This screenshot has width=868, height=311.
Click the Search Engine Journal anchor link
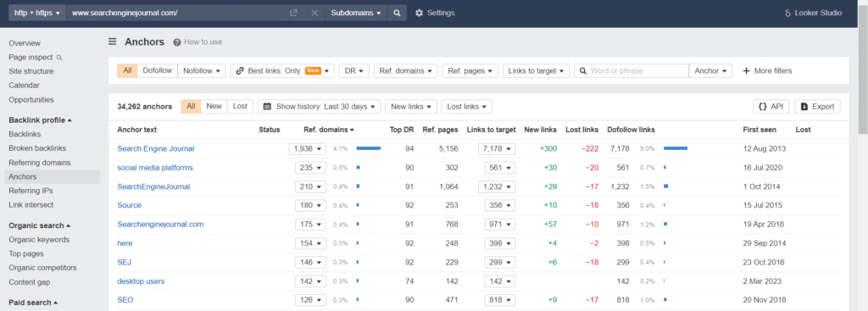pos(156,149)
